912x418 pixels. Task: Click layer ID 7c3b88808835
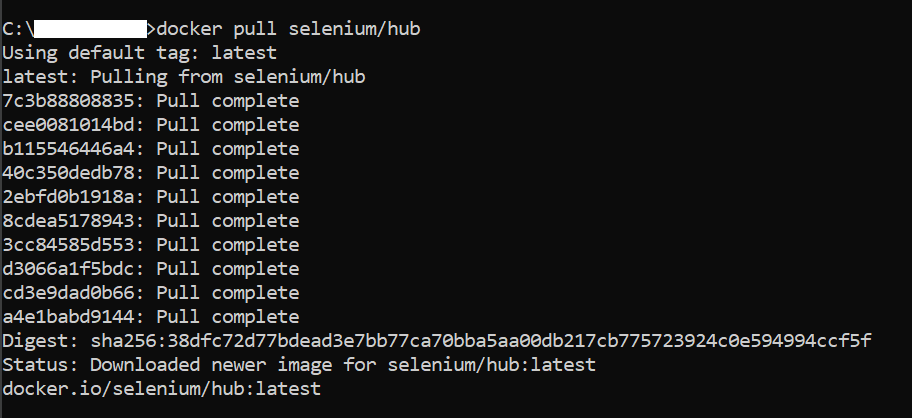tap(69, 101)
